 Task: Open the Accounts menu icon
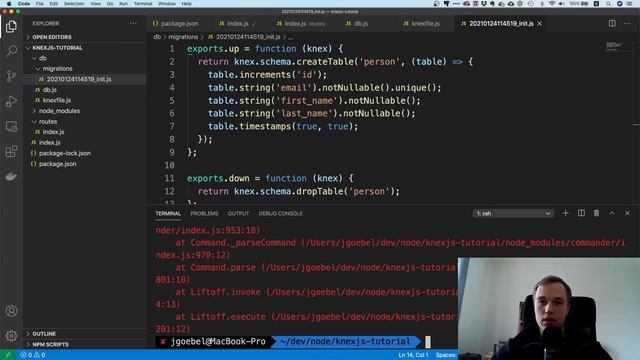tap(11, 311)
